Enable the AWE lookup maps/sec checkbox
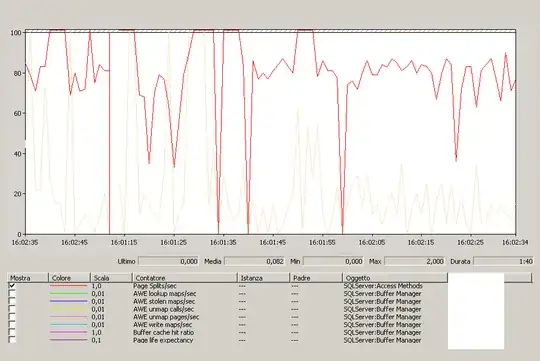Viewport: 540px width, 361px height. (x=12, y=293)
